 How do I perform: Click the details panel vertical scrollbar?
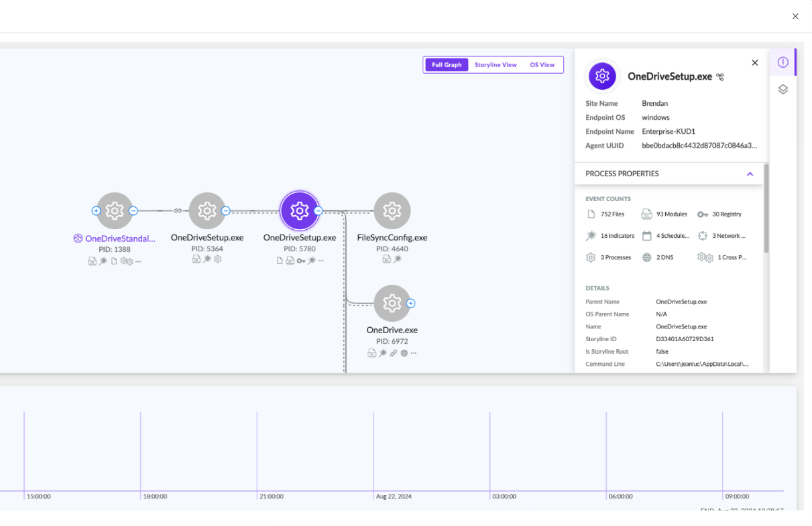(766, 208)
